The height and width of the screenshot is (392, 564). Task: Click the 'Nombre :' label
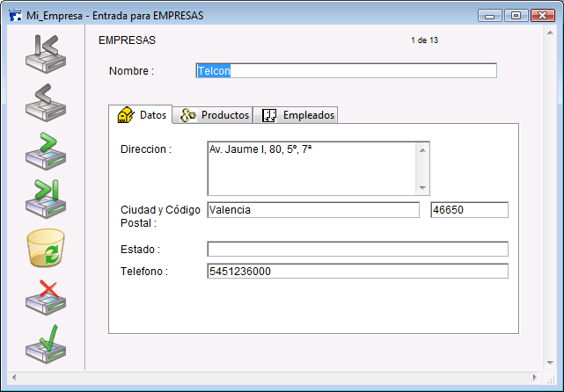pos(131,71)
